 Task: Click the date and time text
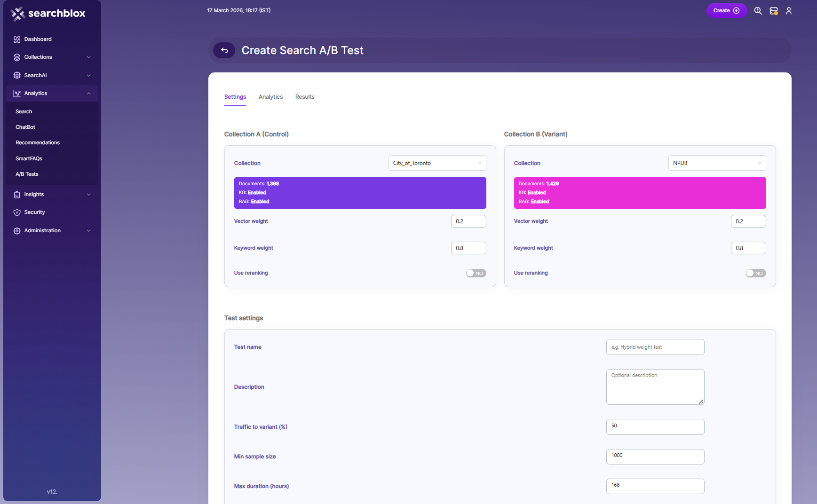239,10
